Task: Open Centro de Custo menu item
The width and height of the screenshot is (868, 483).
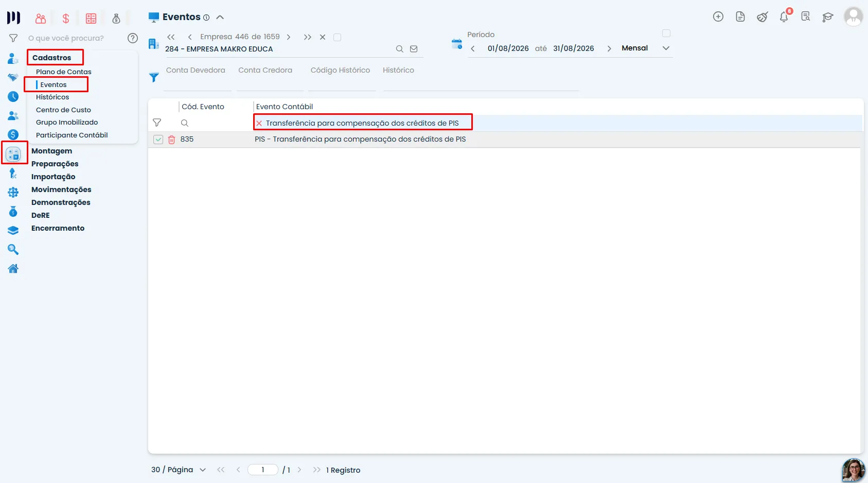Action: [x=63, y=110]
